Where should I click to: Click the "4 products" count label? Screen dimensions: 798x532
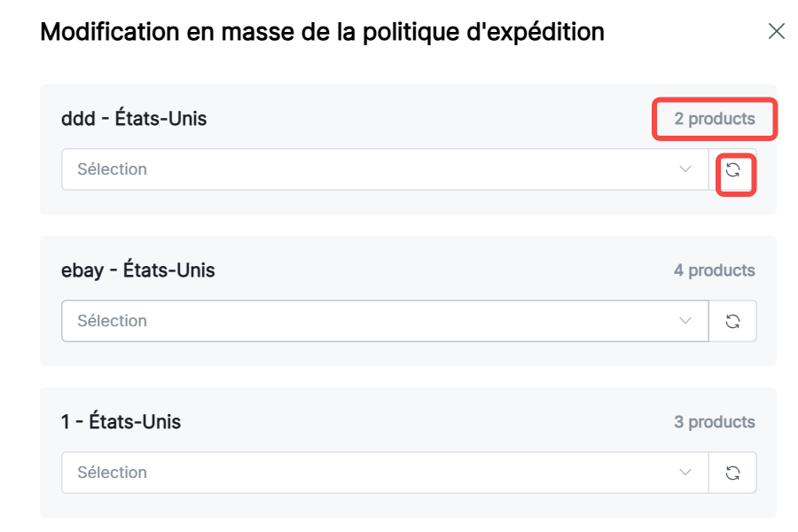click(715, 270)
